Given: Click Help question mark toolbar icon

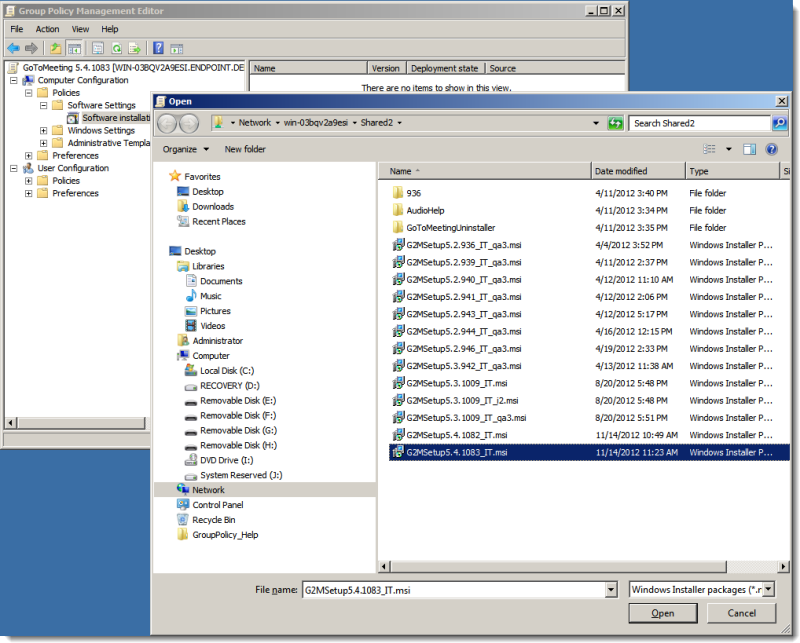Looking at the screenshot, I should 159,48.
